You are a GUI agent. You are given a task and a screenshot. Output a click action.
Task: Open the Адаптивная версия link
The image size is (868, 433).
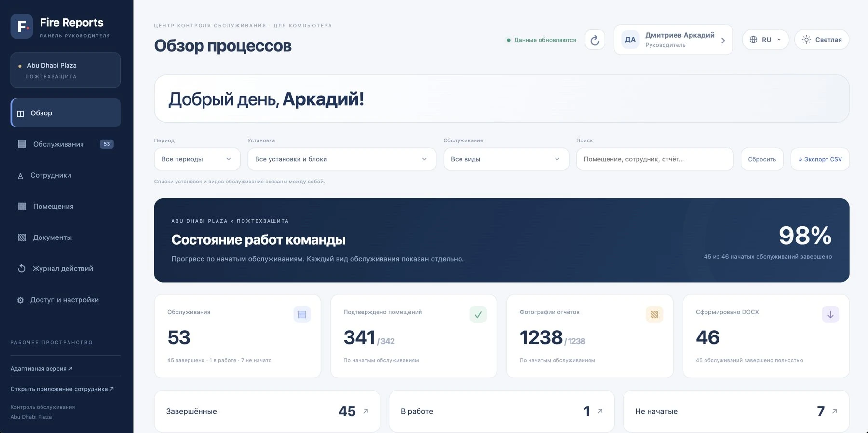tap(41, 368)
